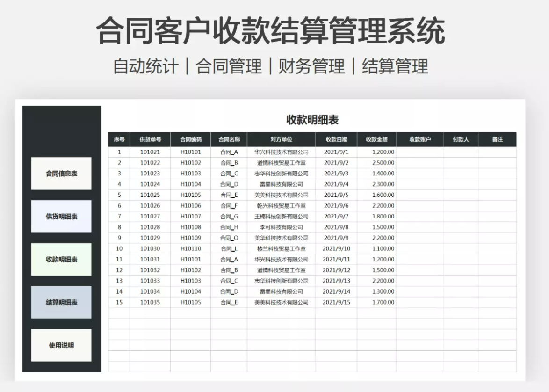Viewport: 549px width, 392px height.
Task: Select sequence number 12 cell
Action: coord(119,270)
